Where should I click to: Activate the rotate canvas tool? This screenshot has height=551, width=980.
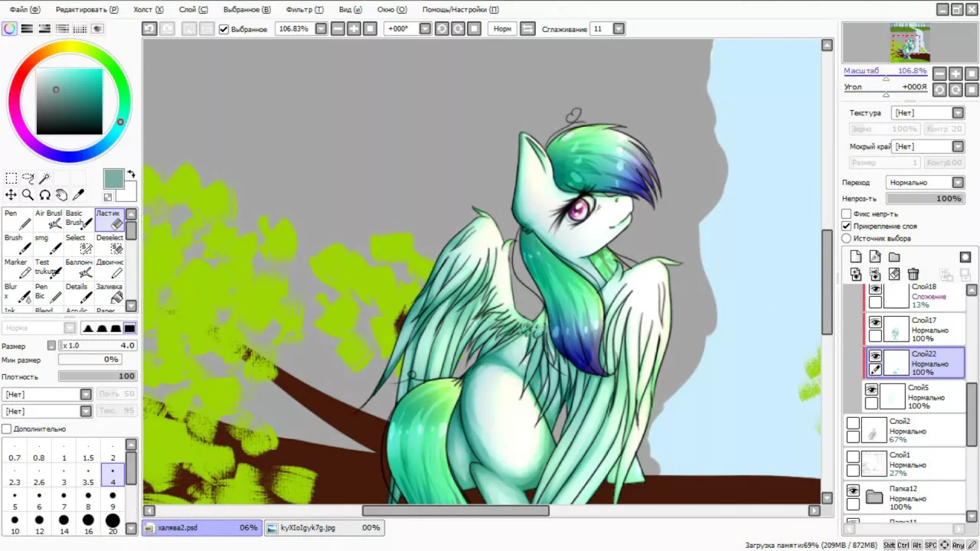tap(45, 195)
